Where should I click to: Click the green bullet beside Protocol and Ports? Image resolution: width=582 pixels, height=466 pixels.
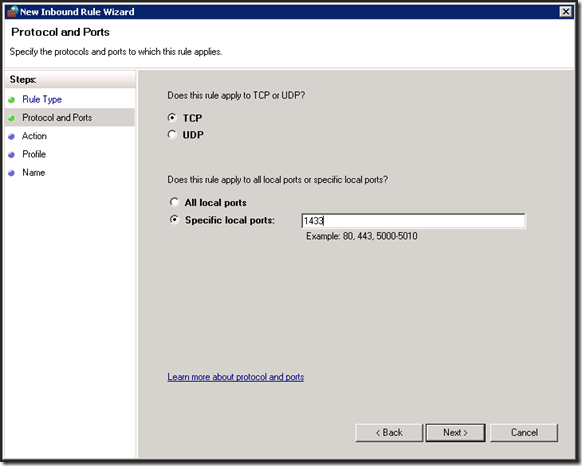coord(12,118)
